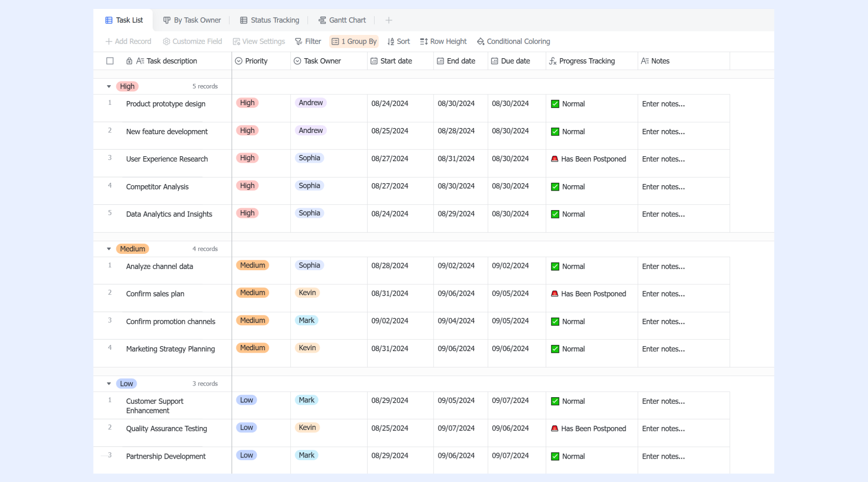Image resolution: width=868 pixels, height=482 pixels.
Task: Click the Medium priority tag on Confirm sales plan
Action: point(252,293)
